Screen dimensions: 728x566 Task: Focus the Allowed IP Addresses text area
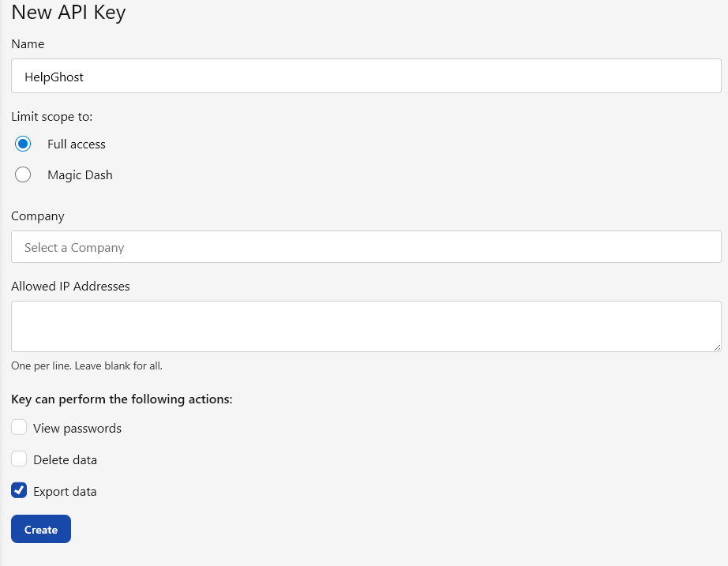point(366,325)
